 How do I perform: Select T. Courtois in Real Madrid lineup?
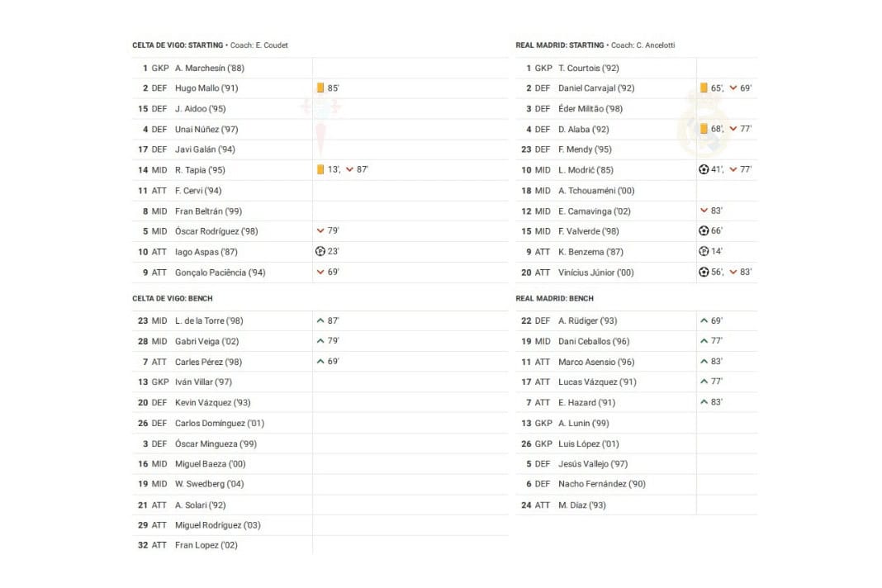pyautogui.click(x=588, y=68)
